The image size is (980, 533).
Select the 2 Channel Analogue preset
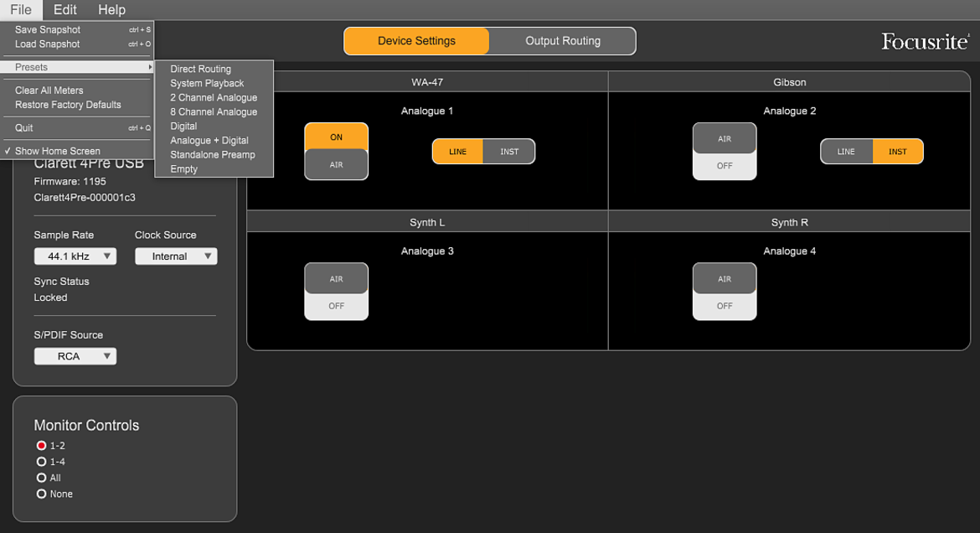214,97
